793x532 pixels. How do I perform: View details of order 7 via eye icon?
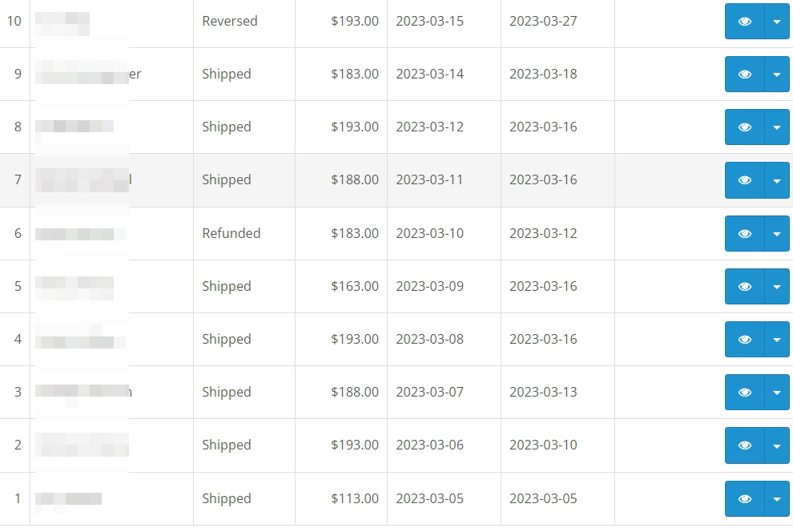click(x=744, y=180)
